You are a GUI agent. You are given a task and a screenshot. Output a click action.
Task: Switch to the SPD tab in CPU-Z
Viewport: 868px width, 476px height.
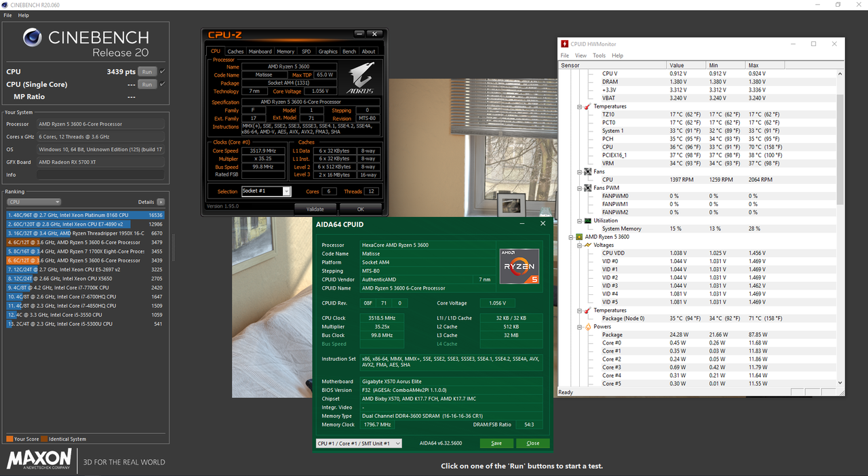[x=307, y=52]
